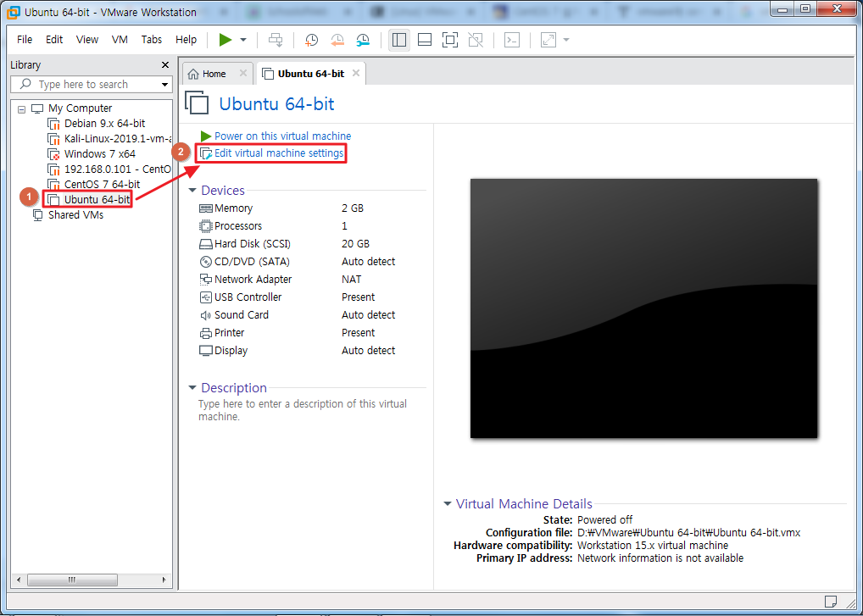Click the Workstation 15.x virtual machine text
The height and width of the screenshot is (616, 863).
point(653,546)
